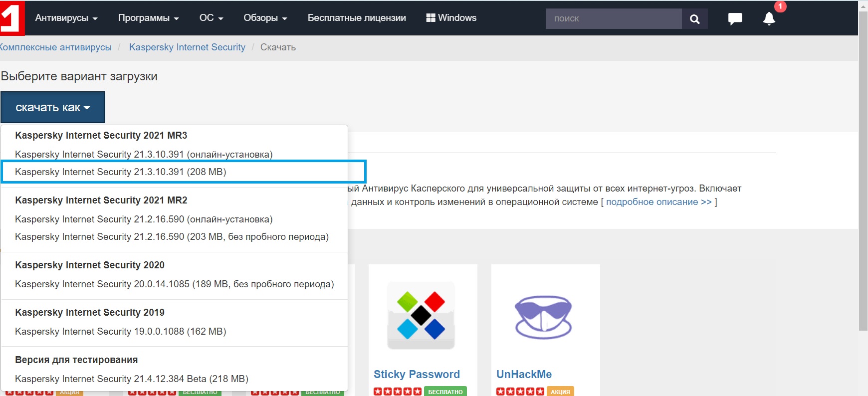This screenshot has height=396, width=868.
Task: Open the Windows section in navbar
Action: [x=451, y=18]
